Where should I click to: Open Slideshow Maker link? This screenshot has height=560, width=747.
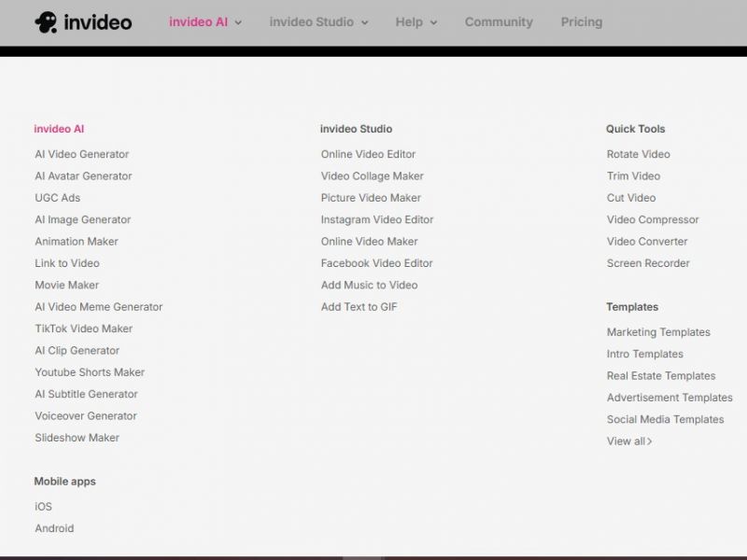click(78, 438)
